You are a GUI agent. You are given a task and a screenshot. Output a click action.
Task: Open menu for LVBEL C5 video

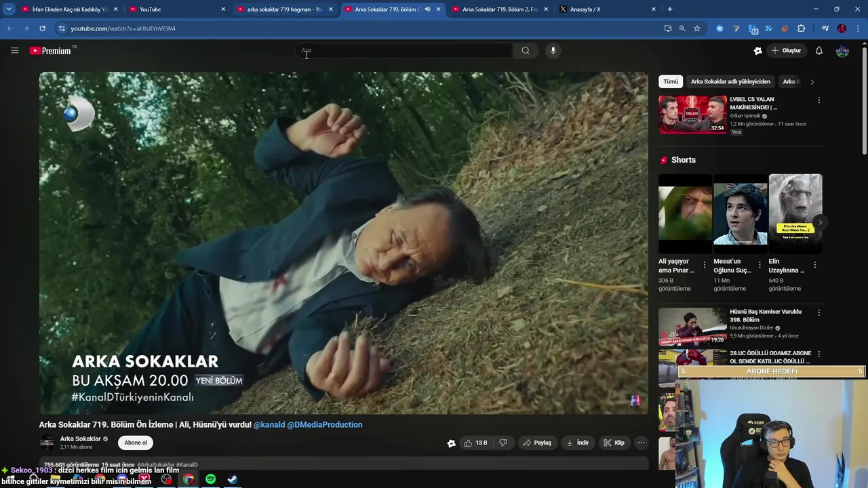click(818, 100)
